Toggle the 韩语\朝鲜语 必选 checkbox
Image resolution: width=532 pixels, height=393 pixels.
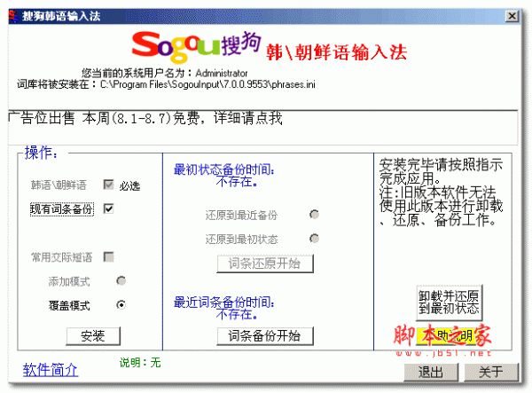[x=108, y=185]
